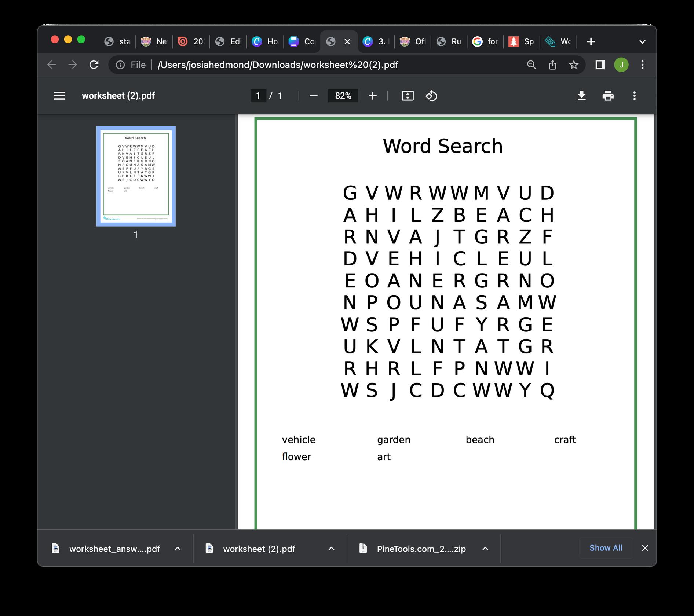The height and width of the screenshot is (616, 694).
Task: Select the page 1 thumbnail
Action: click(x=136, y=176)
